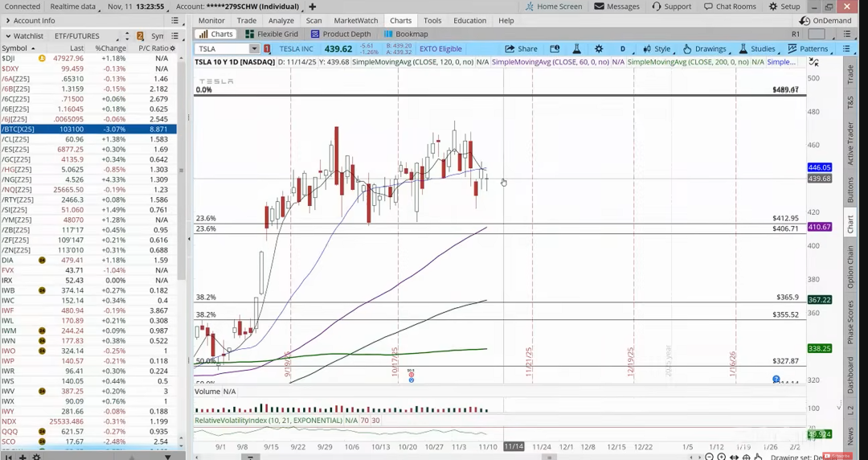This screenshot has width=868, height=460.
Task: Open Account Info list menu icon
Action: 175,20
